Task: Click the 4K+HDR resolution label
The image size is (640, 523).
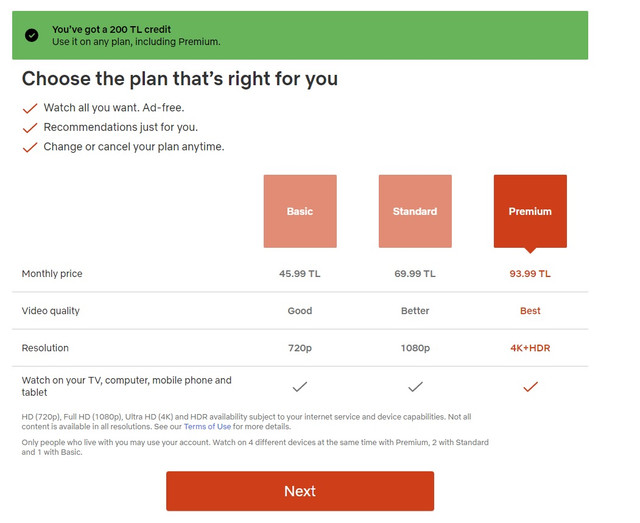Action: (530, 348)
